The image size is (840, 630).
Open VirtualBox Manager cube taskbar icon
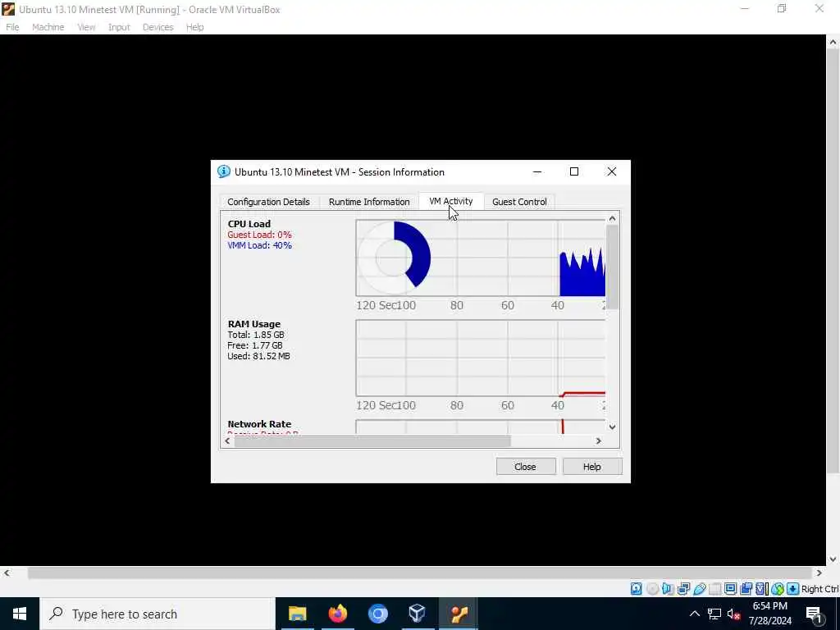tap(418, 614)
